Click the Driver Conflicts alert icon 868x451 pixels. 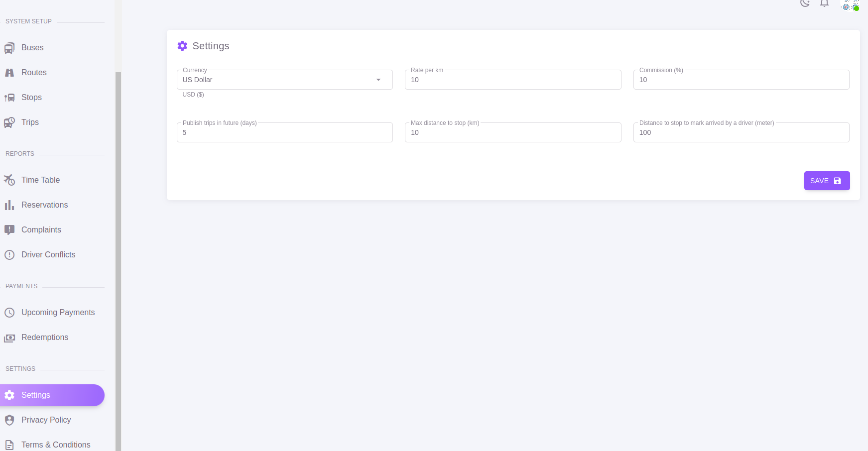click(9, 255)
